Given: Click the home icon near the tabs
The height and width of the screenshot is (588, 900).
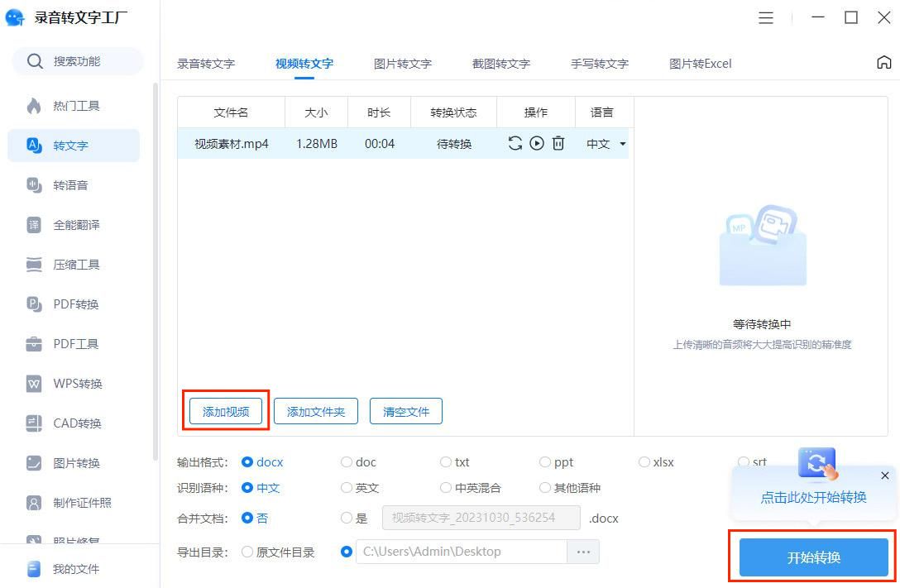Looking at the screenshot, I should [x=884, y=61].
